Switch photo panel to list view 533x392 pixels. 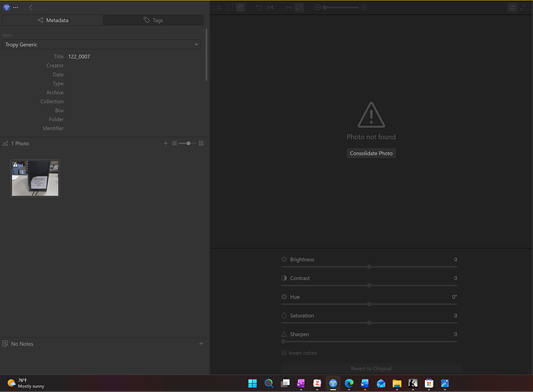coord(174,143)
